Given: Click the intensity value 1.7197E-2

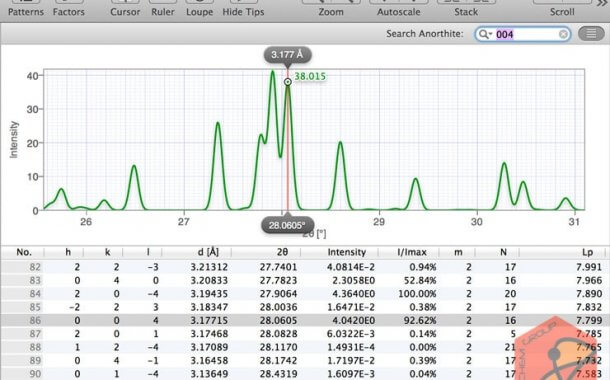Looking at the screenshot, I should coord(351,361).
